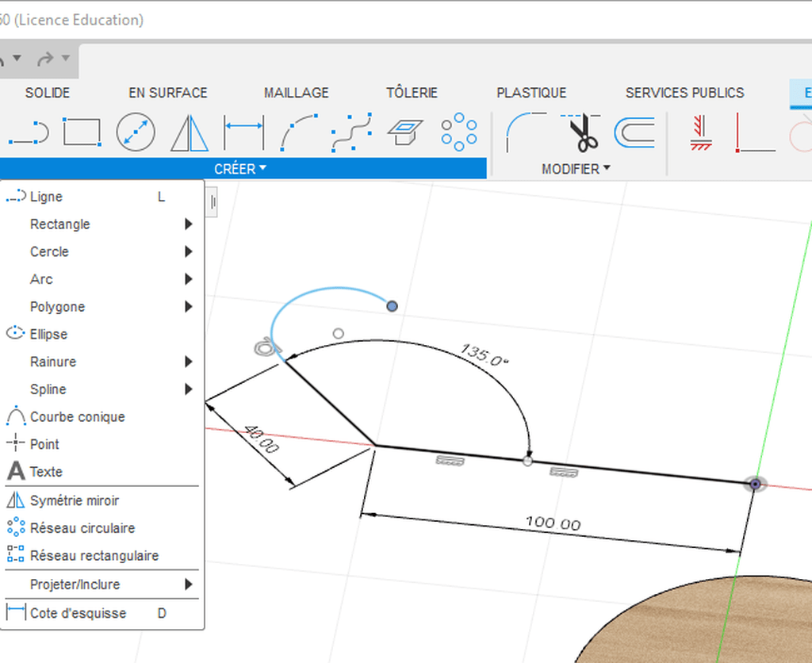Viewport: 812px width, 663px height.
Task: Select the Fillet tool icon
Action: (526, 132)
